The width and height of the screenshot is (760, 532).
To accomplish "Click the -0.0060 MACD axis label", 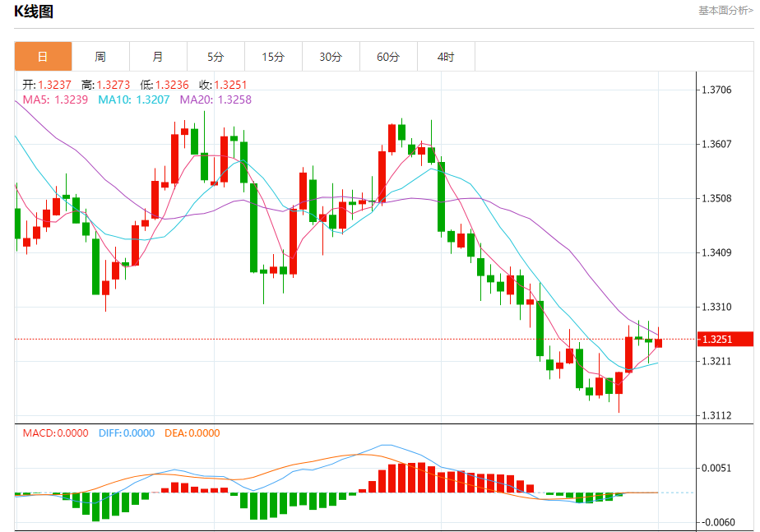I will (x=718, y=522).
